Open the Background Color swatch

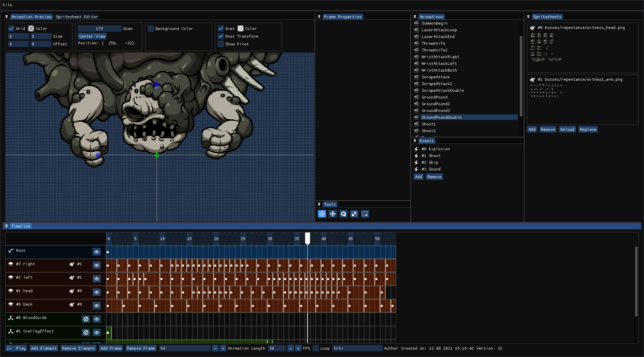[151, 29]
